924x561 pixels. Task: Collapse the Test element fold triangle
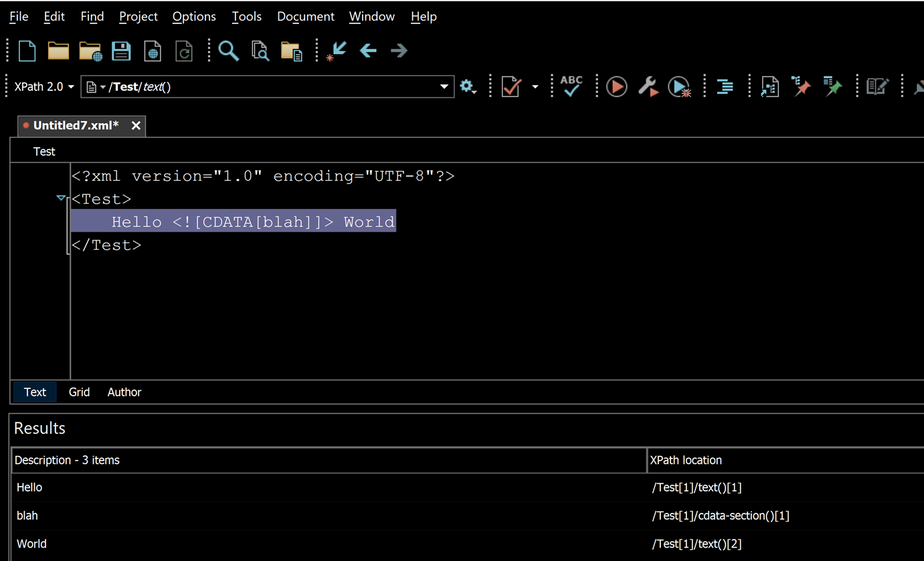coord(61,198)
